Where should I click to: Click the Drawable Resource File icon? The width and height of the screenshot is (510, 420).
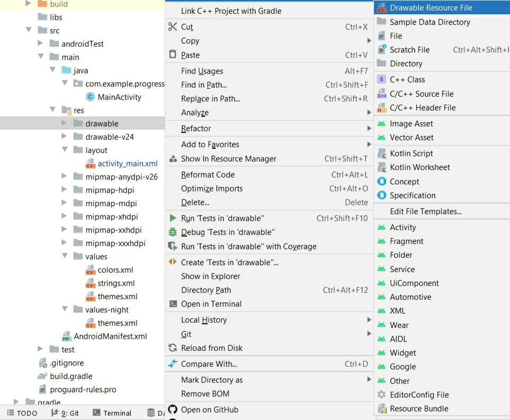381,8
